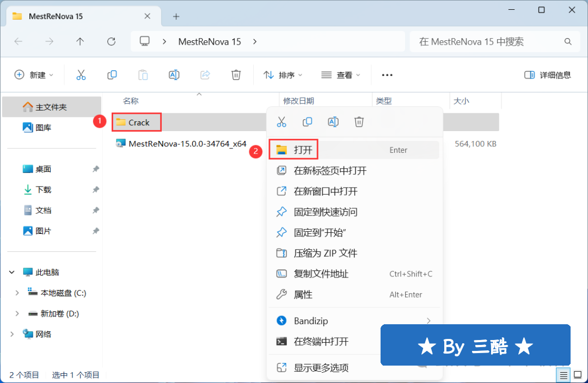This screenshot has width=588, height=383.
Task: Click chevron after MestReNova 15 in address bar
Action: [x=255, y=41]
